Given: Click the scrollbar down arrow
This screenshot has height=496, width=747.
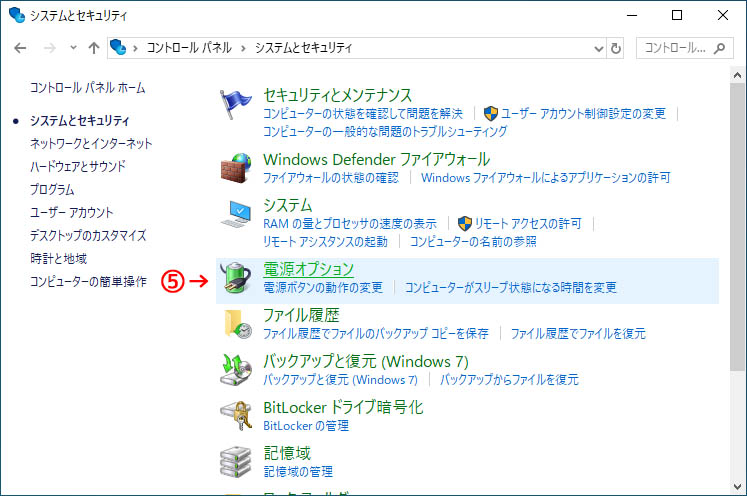Looking at the screenshot, I should 737,487.
